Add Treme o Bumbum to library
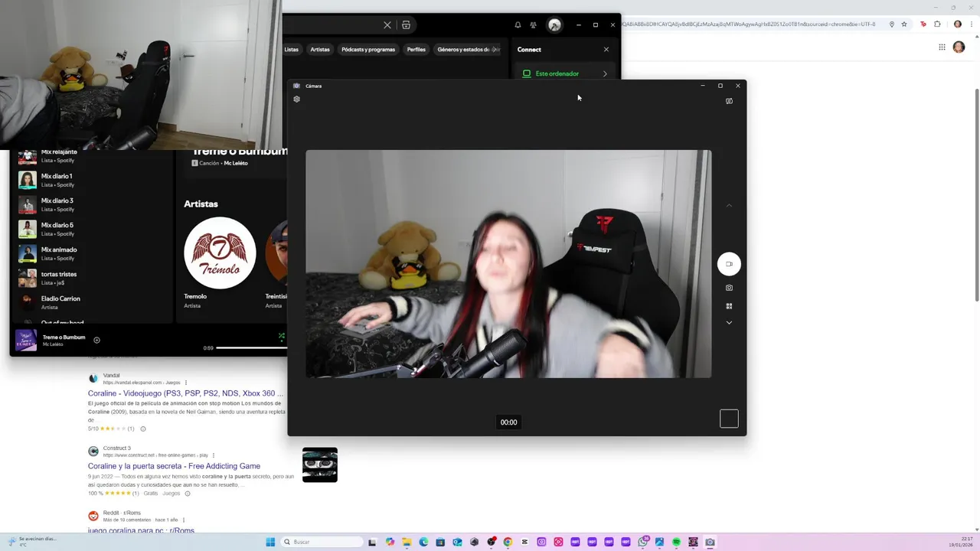The width and height of the screenshot is (980, 551). (x=96, y=340)
